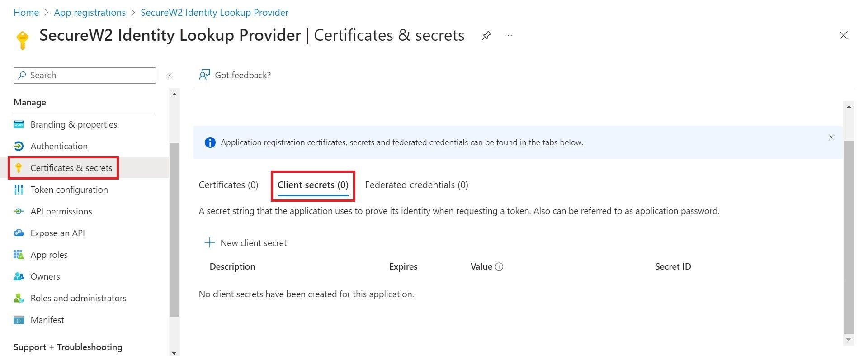Click the Token configuration icon
This screenshot has width=868, height=356.
click(19, 190)
